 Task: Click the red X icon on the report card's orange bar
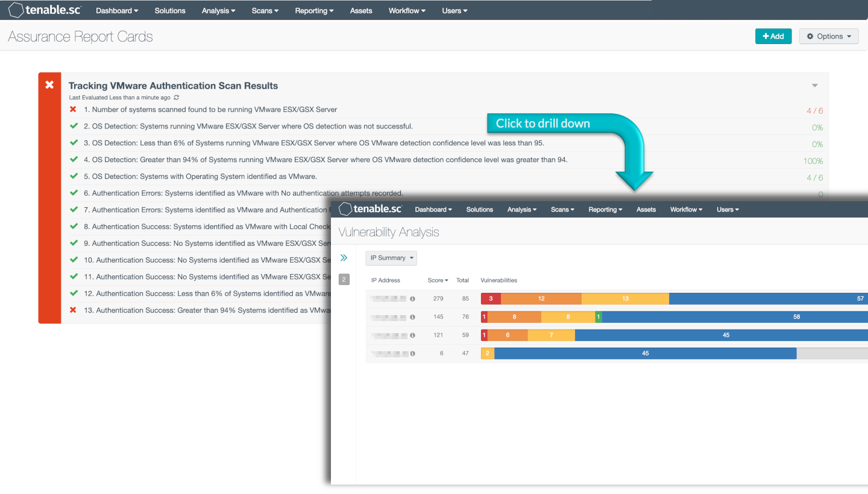[49, 85]
